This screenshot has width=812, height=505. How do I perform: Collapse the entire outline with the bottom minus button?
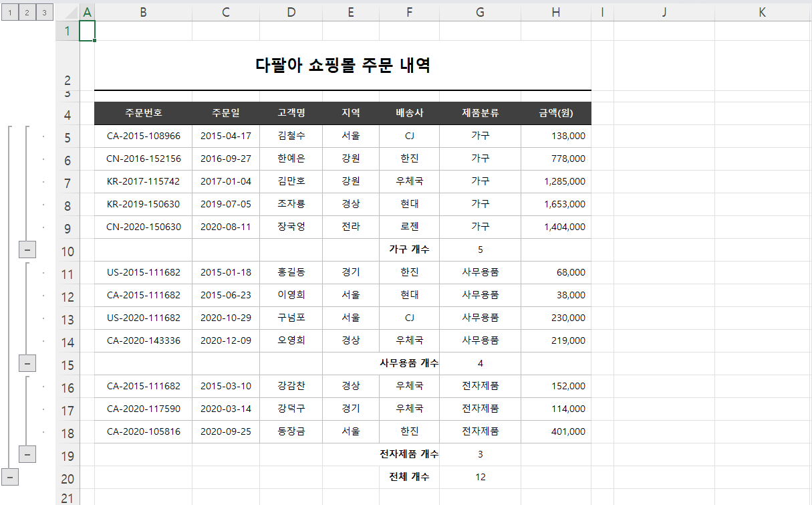[x=10, y=477]
